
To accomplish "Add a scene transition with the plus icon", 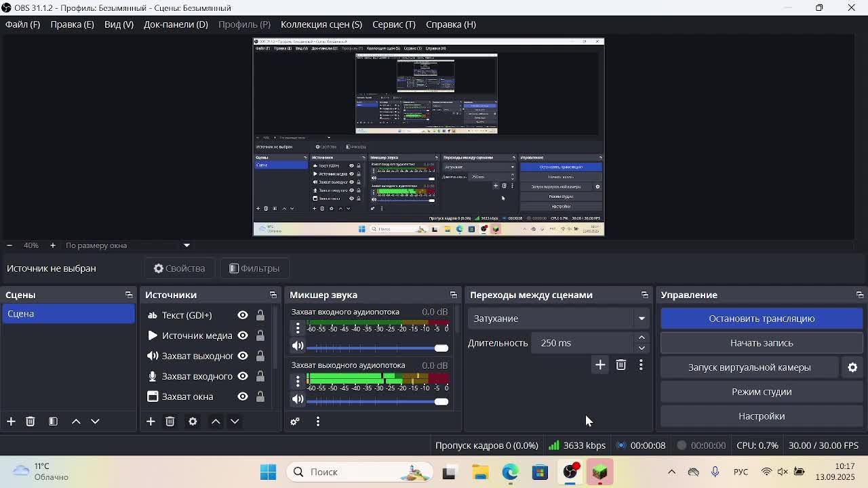I will (x=600, y=365).
